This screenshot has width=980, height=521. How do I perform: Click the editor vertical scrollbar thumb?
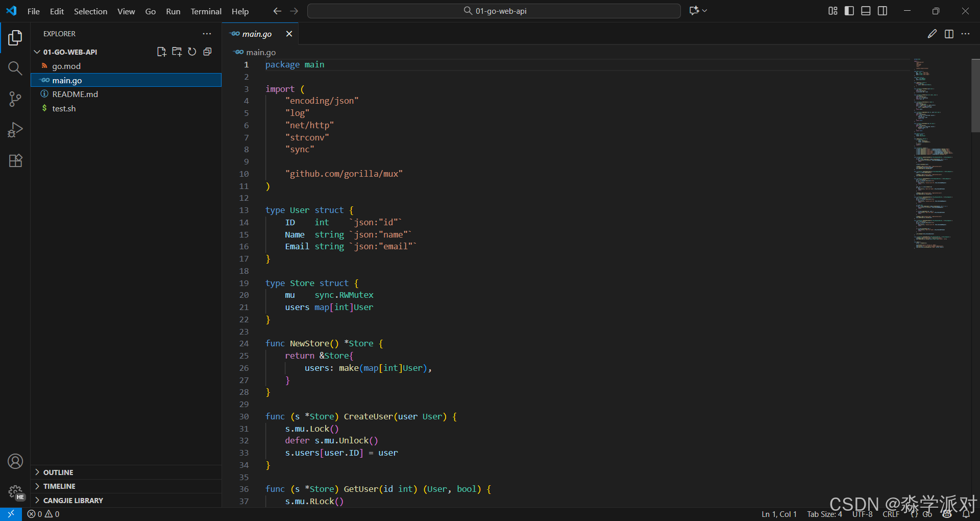975,96
